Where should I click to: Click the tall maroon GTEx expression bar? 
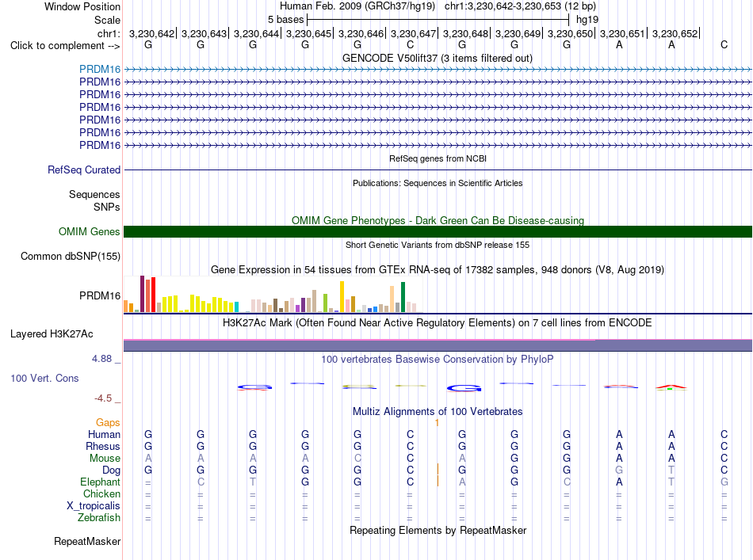click(x=142, y=294)
